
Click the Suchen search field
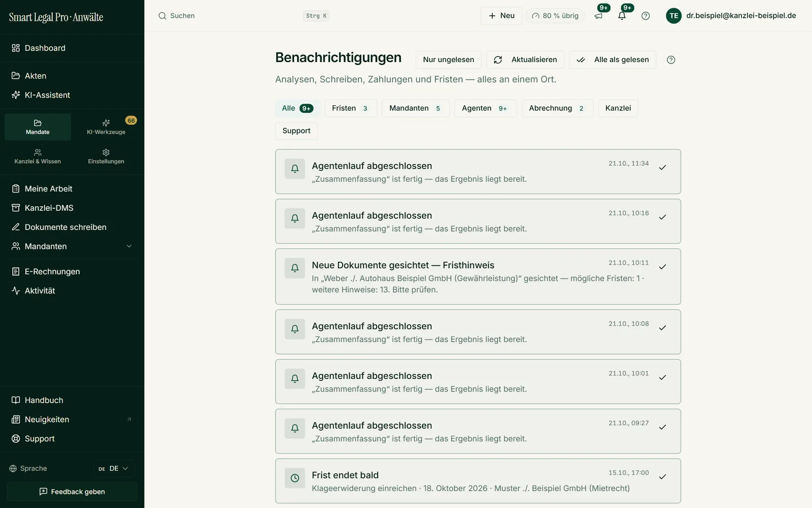coord(244,16)
